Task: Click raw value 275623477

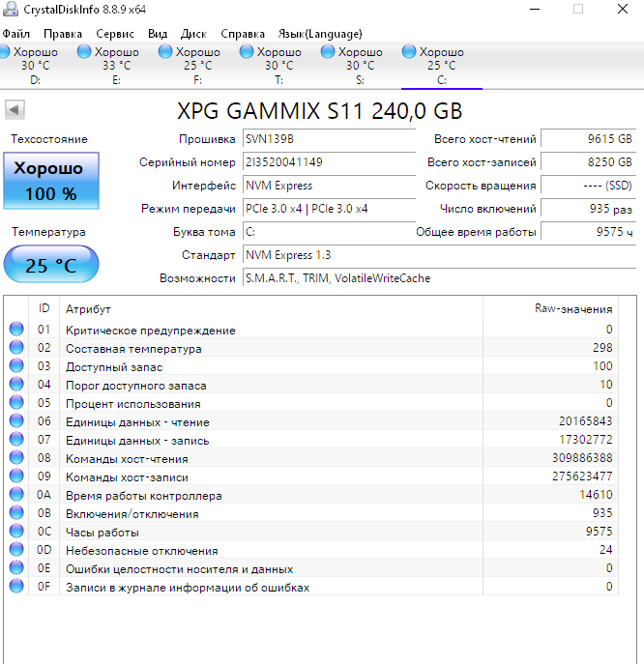Action: click(582, 476)
